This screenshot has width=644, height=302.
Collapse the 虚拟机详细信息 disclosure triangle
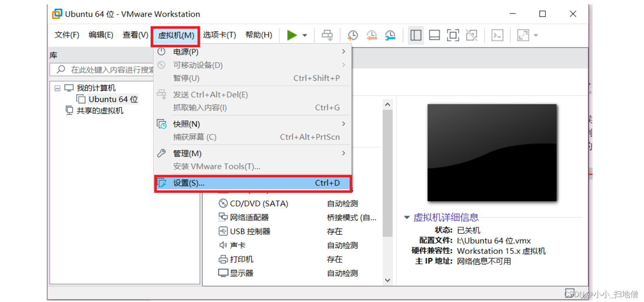(407, 218)
